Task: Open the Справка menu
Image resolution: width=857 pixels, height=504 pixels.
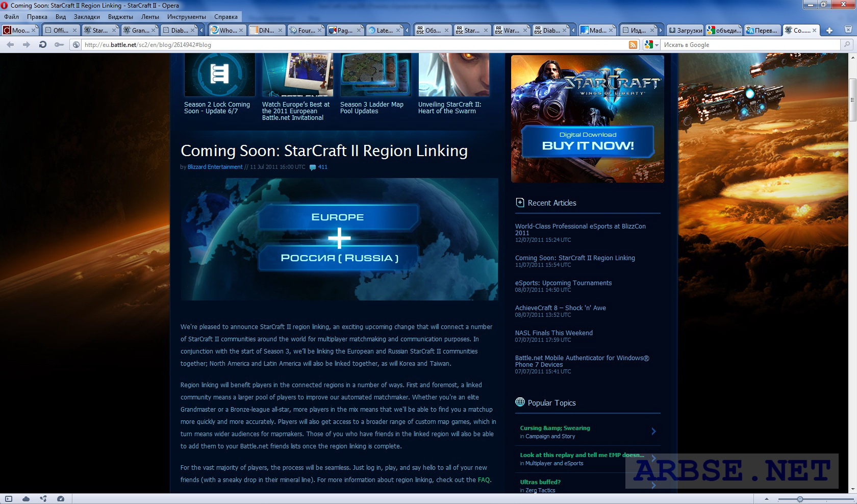Action: pos(226,17)
